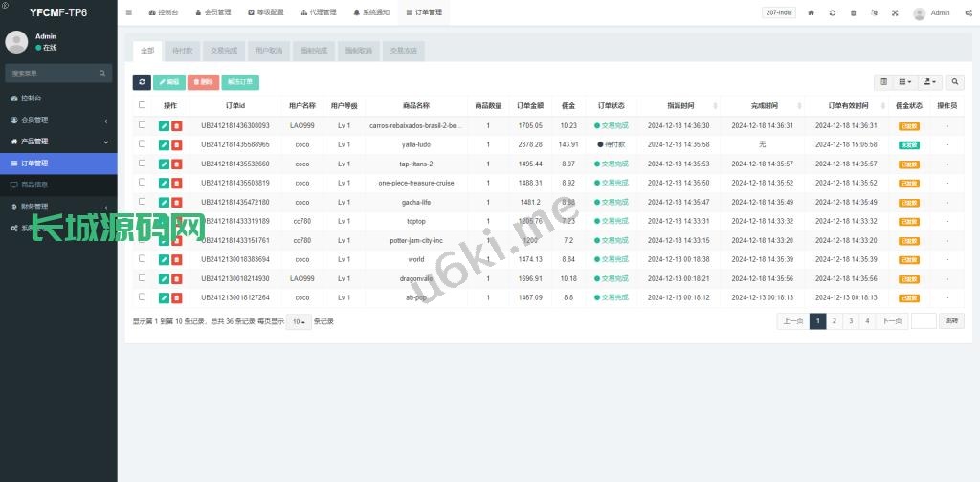Enter fullscreen using the expand icon in header
Screen dimensions: 980x482
(895, 13)
